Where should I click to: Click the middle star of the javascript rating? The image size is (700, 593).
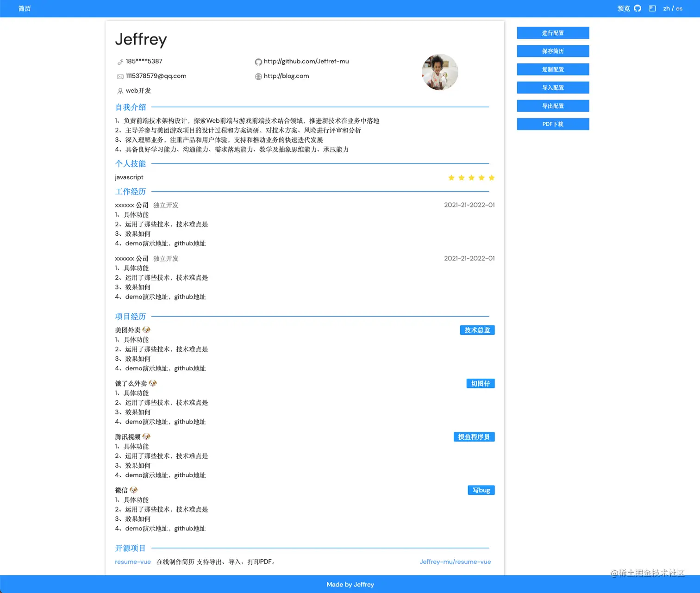point(471,178)
